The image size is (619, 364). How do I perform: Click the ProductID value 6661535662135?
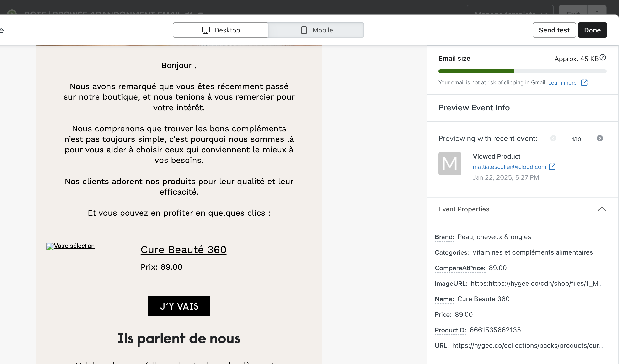pos(495,330)
